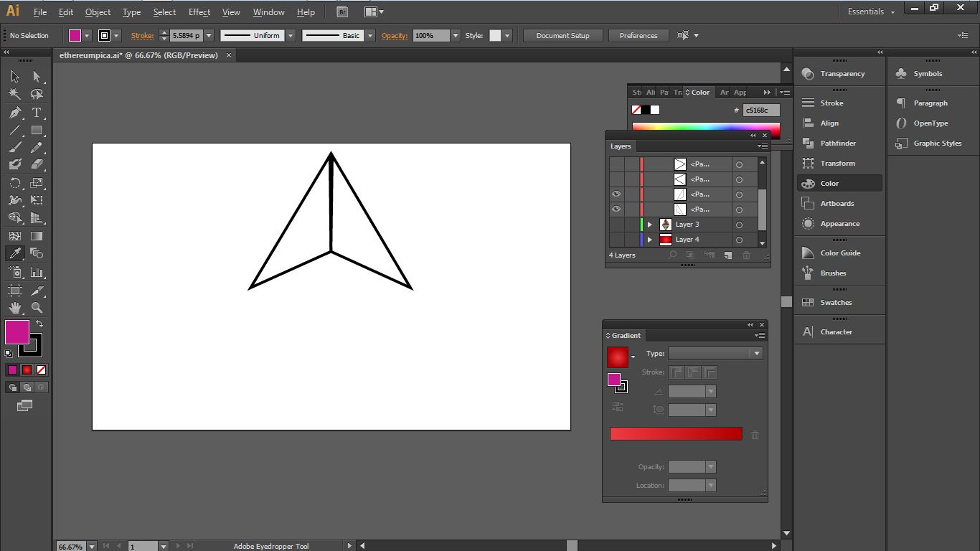This screenshot has height=551, width=980.
Task: Select the Eraser tool
Action: click(x=37, y=164)
